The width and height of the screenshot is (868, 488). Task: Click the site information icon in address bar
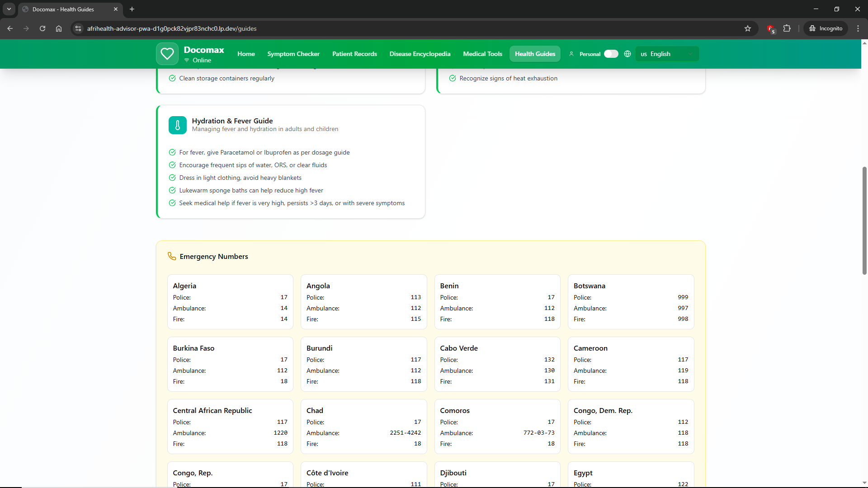click(78, 28)
